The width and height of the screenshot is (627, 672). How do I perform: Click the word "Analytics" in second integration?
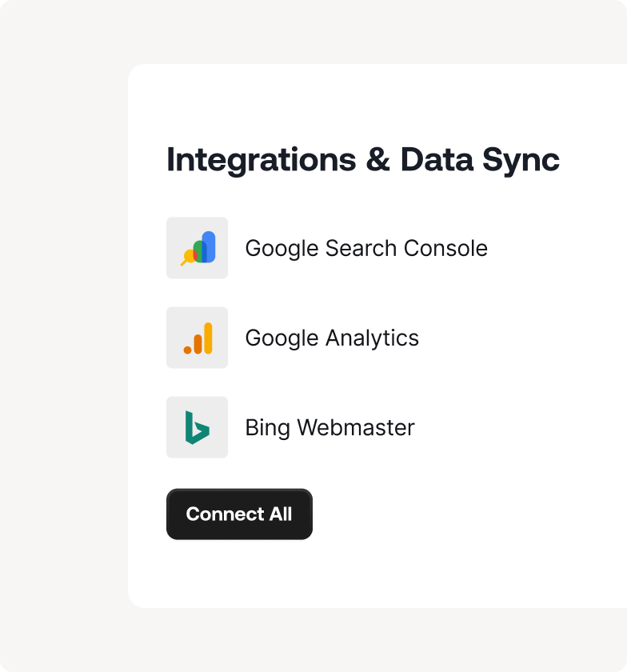click(x=372, y=338)
